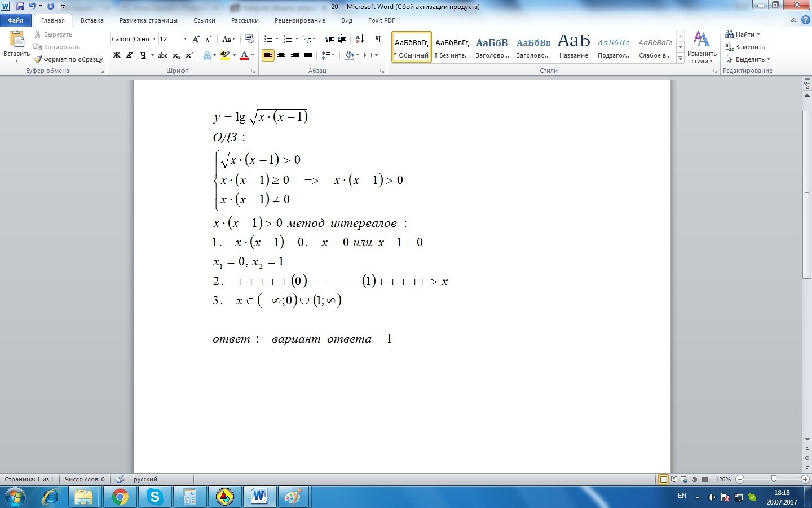This screenshot has height=508, width=812.
Task: Open Word help with the question mark icon
Action: click(806, 20)
